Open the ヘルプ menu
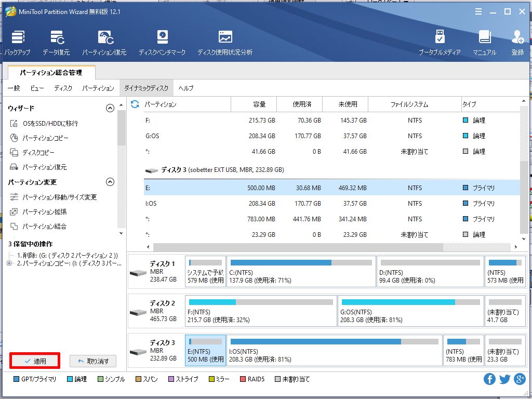This screenshot has height=399, width=532. coord(186,88)
